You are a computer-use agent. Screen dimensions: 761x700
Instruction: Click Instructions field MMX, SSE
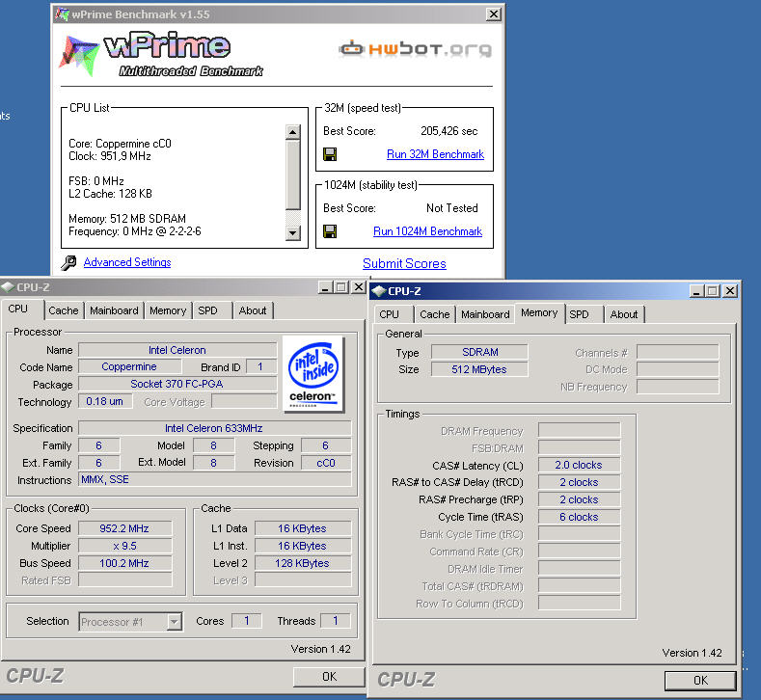[214, 480]
